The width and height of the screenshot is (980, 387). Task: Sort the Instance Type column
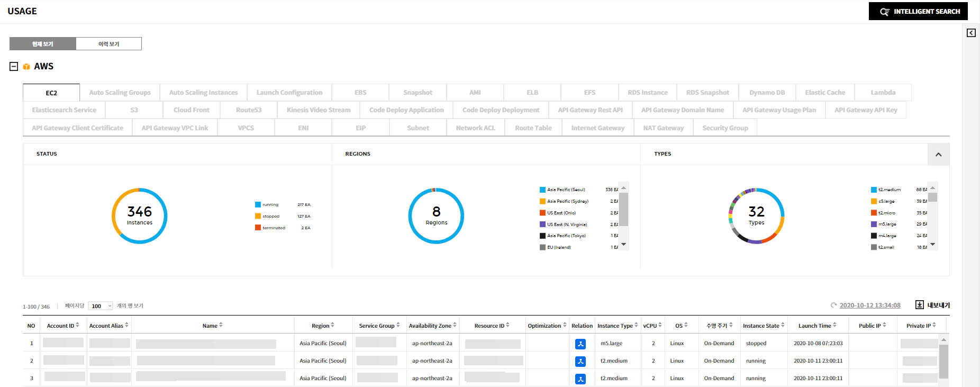tap(636, 325)
